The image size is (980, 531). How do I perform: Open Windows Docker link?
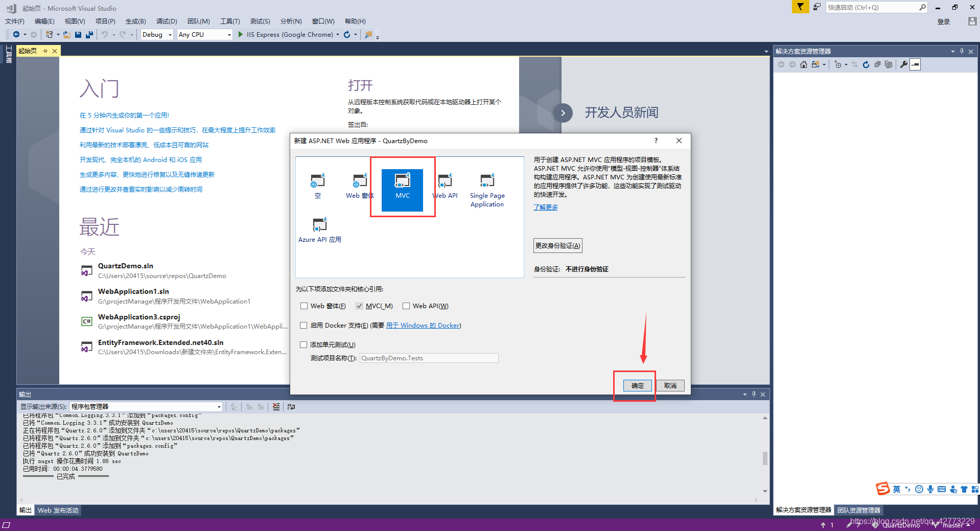point(423,326)
